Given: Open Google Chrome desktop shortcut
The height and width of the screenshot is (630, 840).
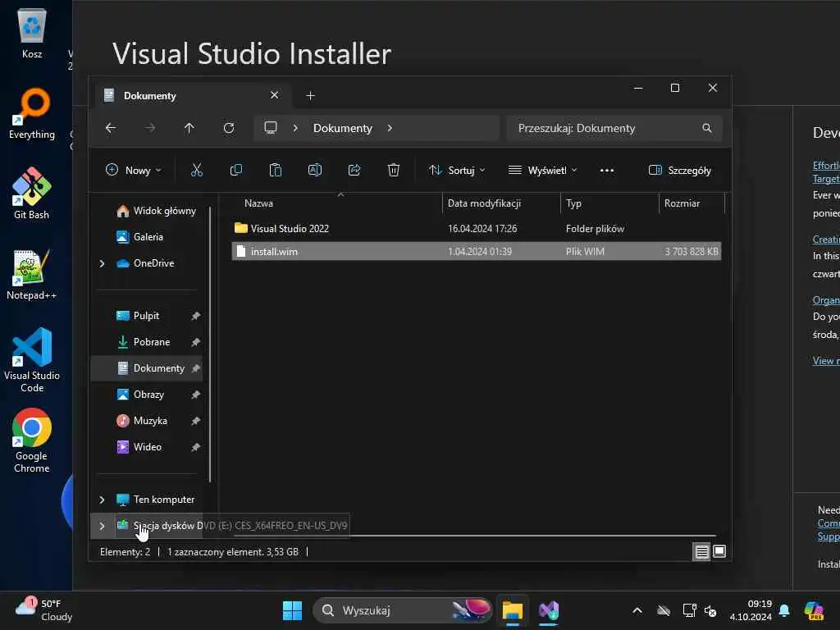Looking at the screenshot, I should coord(32,441).
